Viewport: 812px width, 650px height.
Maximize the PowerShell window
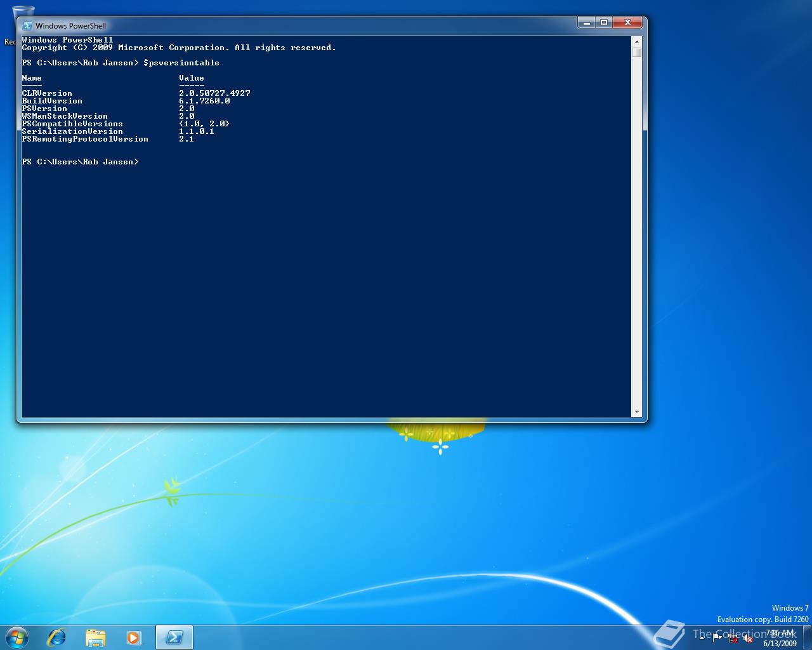604,23
